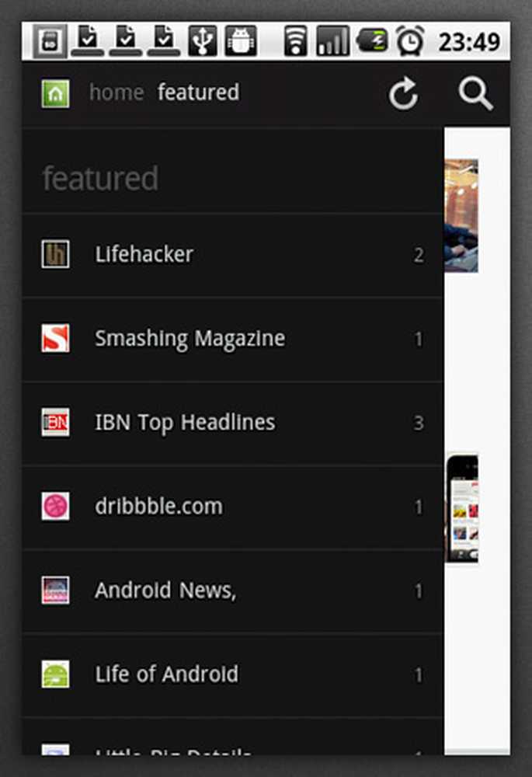Open the Android News feed
Screen dimensions: 532x777
click(x=233, y=591)
